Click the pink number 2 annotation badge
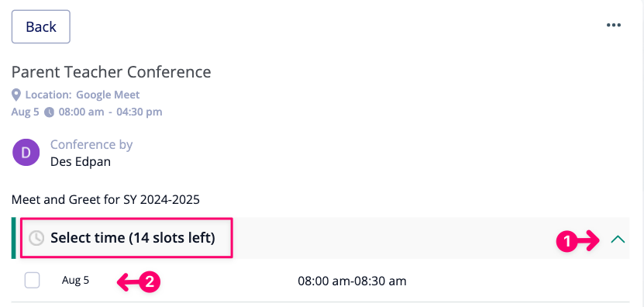 tap(150, 282)
